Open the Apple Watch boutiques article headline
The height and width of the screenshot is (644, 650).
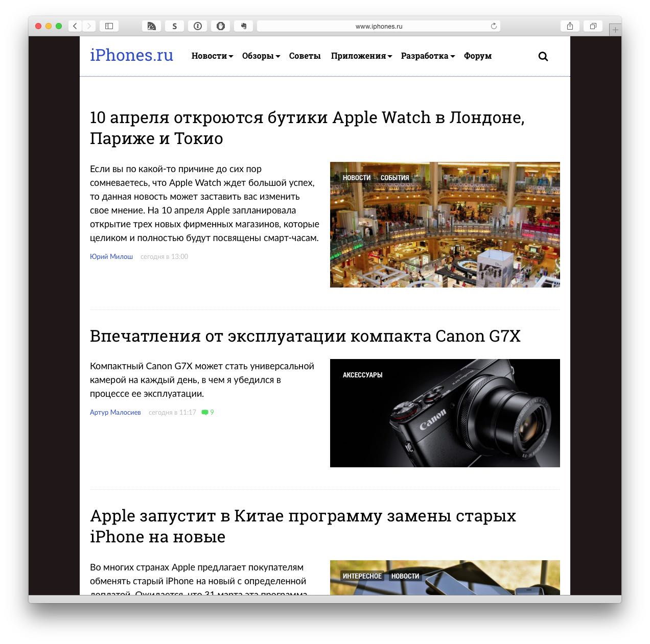pos(307,128)
